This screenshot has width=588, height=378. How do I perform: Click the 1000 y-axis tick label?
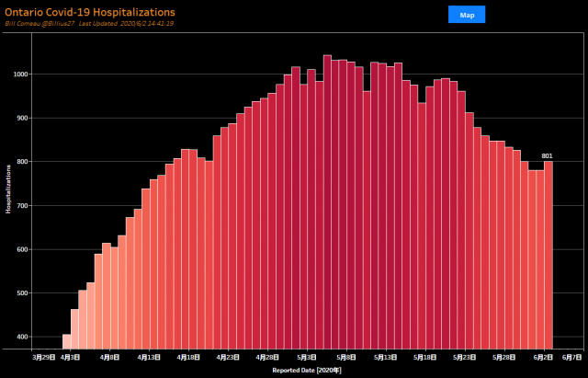tap(22, 74)
